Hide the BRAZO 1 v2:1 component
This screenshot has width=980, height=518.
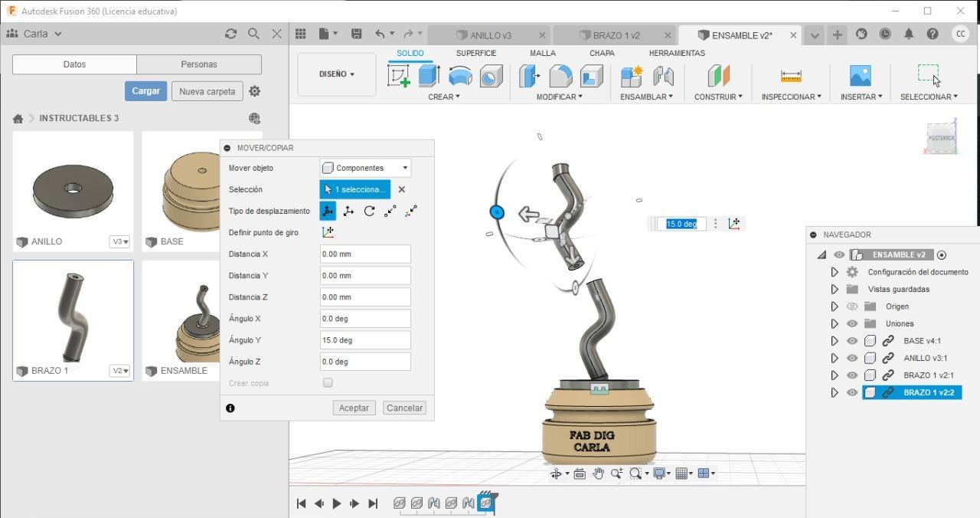pos(851,375)
